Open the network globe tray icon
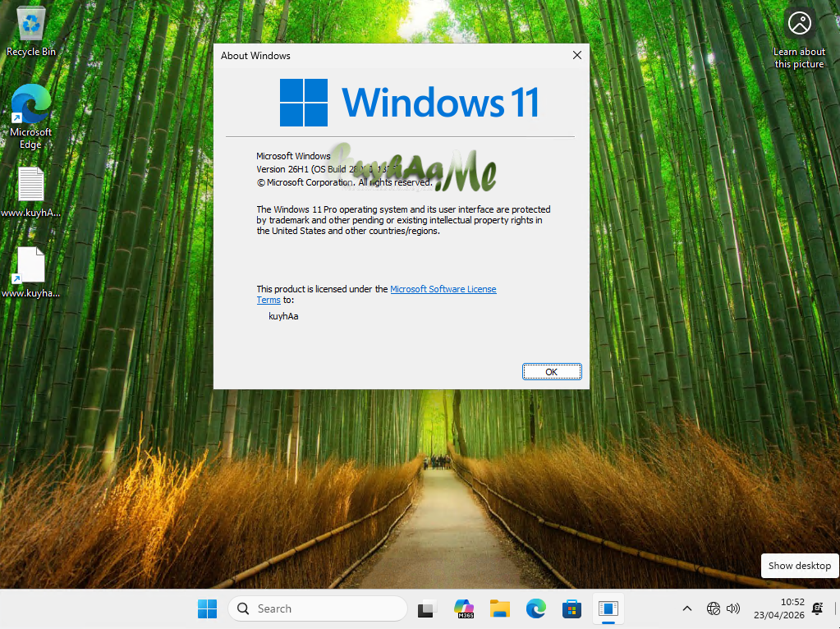Viewport: 840px width, 629px height. click(x=713, y=608)
